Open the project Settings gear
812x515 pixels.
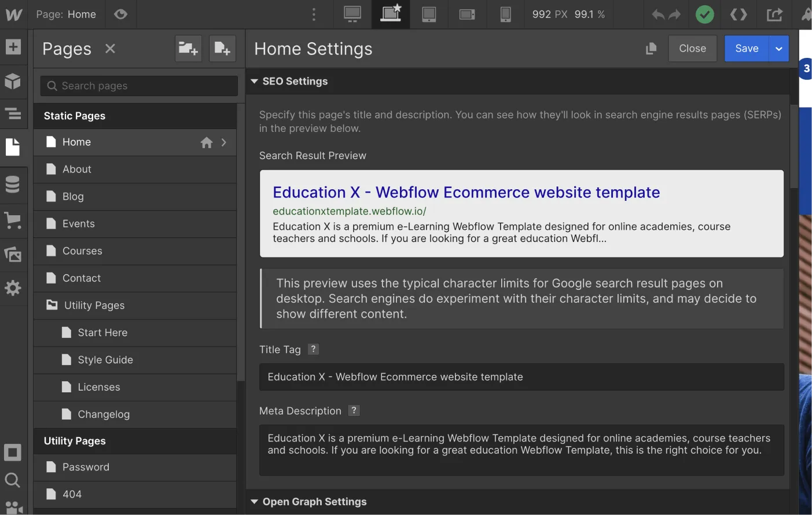point(13,288)
